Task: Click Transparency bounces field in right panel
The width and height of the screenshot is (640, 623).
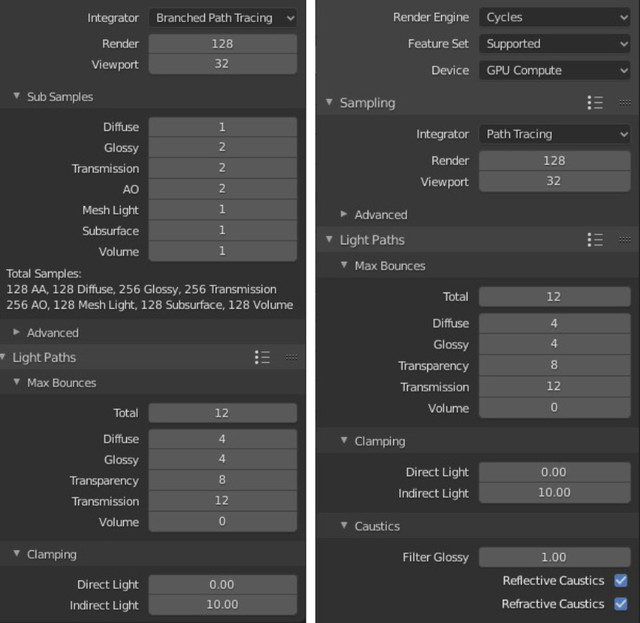Action: [554, 365]
